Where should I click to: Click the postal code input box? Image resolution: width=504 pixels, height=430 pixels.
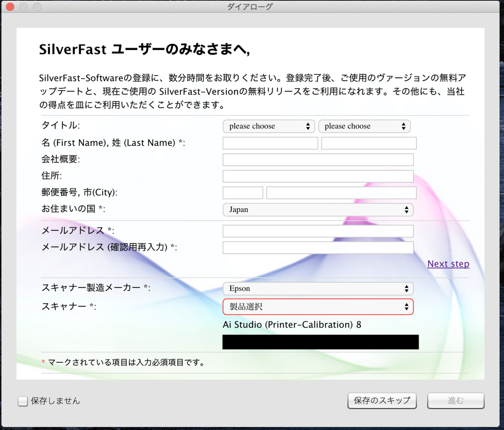243,193
